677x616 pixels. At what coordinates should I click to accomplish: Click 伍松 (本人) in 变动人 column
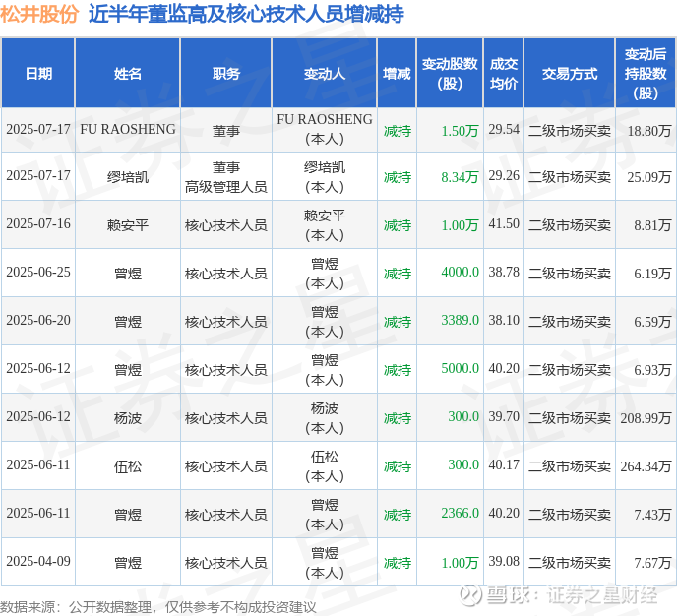(325, 466)
